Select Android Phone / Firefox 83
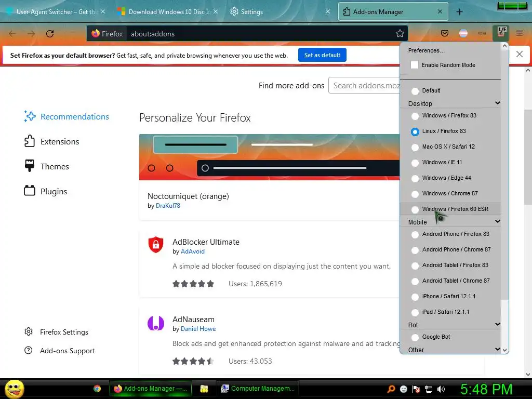The image size is (532, 399). point(415,234)
